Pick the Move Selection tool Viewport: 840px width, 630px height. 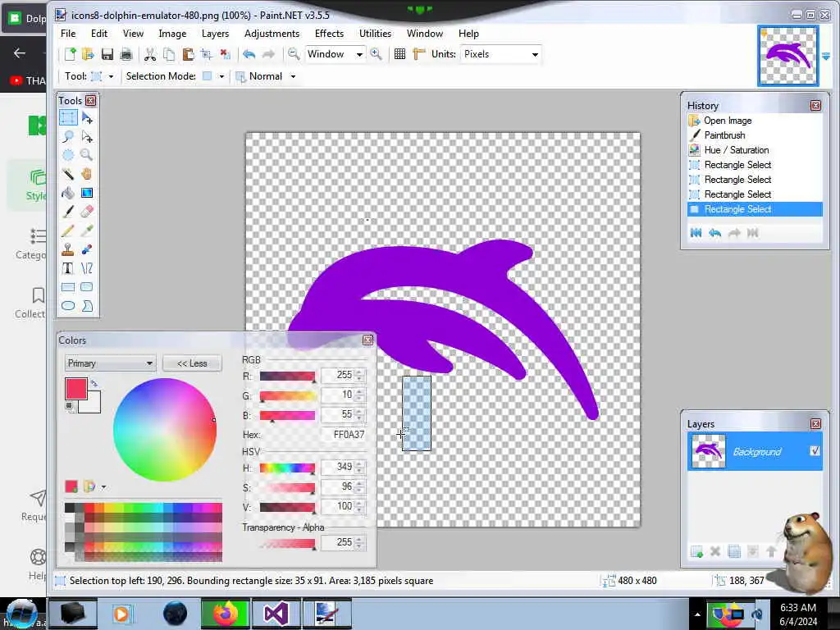point(87,137)
